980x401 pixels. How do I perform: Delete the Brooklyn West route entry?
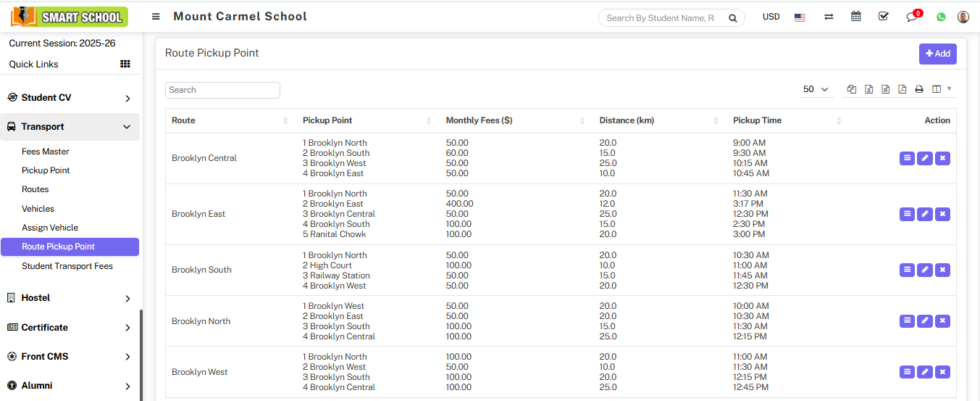(x=942, y=372)
